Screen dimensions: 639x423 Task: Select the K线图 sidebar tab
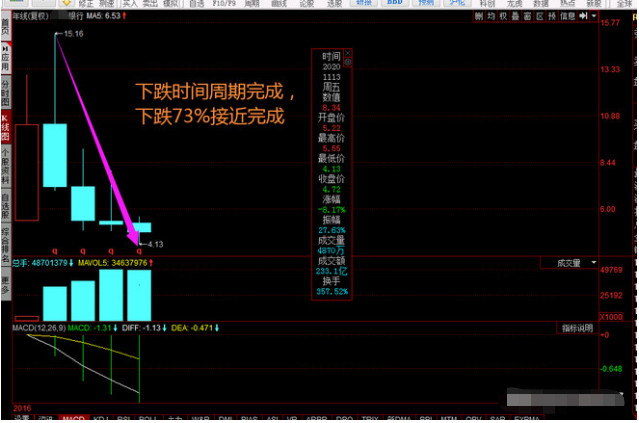point(5,127)
